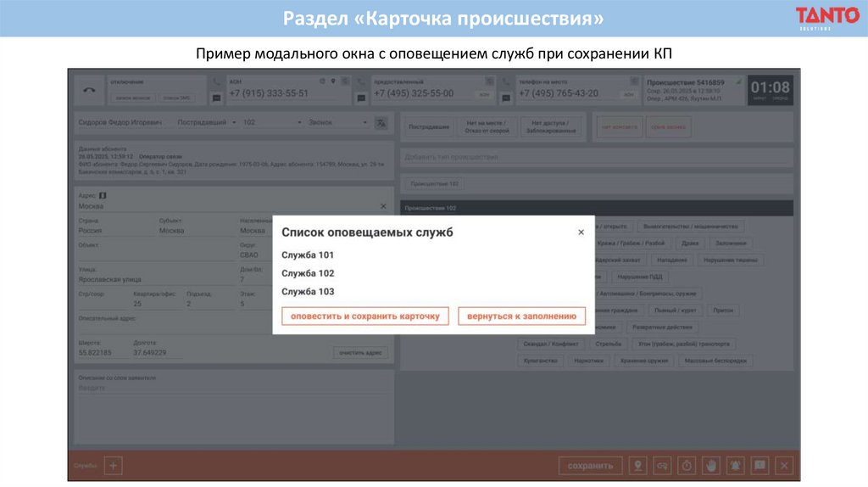868x487 pixels.
Task: Select the 'Притон' incident tag
Action: [723, 311]
